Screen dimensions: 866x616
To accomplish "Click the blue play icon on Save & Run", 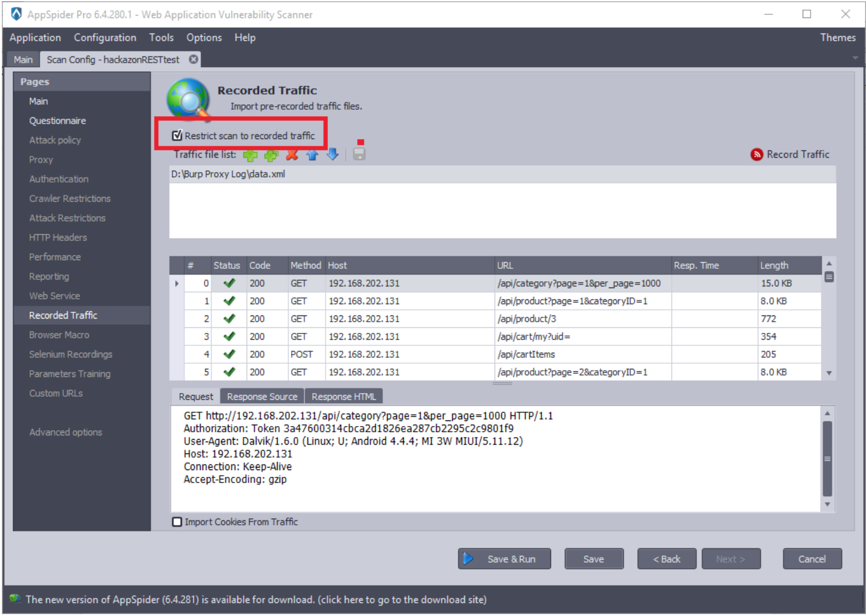I will click(468, 559).
